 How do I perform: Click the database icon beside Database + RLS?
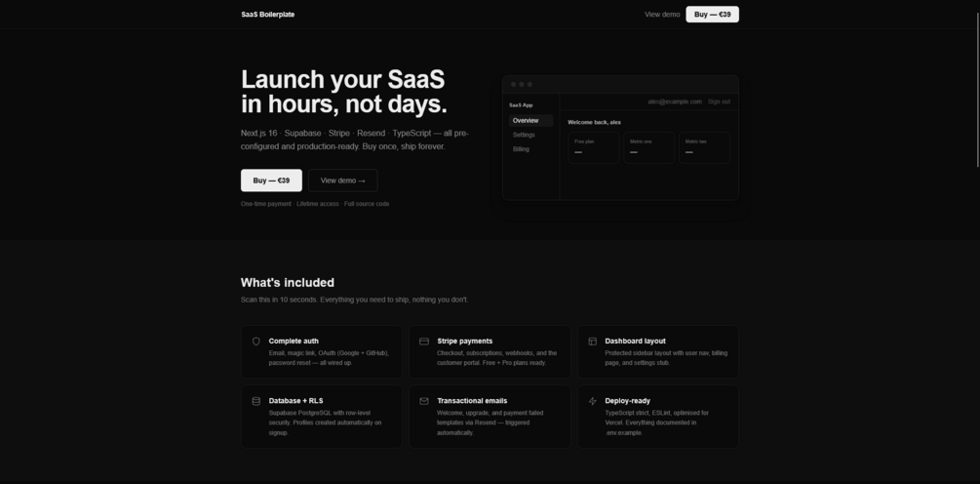point(255,401)
